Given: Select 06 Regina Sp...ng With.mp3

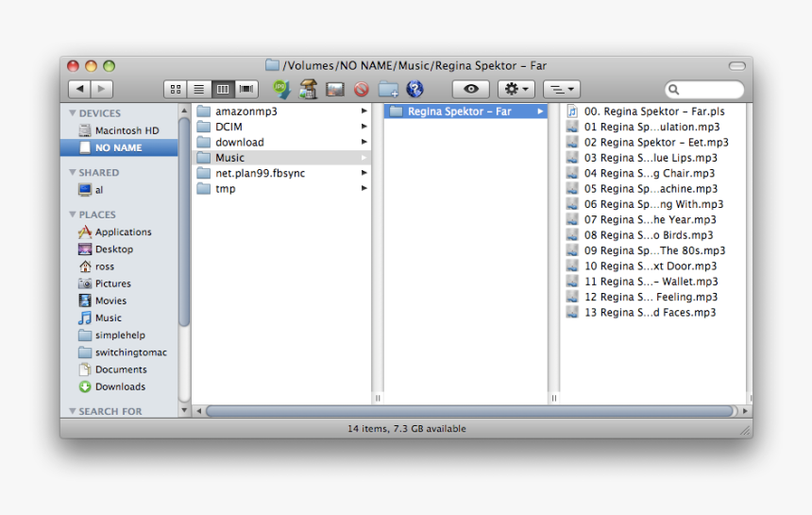Looking at the screenshot, I should [653, 204].
